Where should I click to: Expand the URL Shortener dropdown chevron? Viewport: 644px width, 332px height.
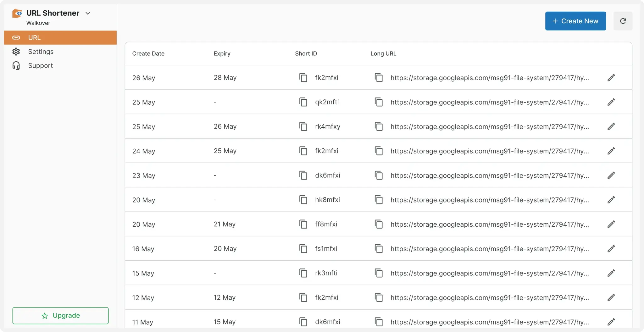pos(88,13)
